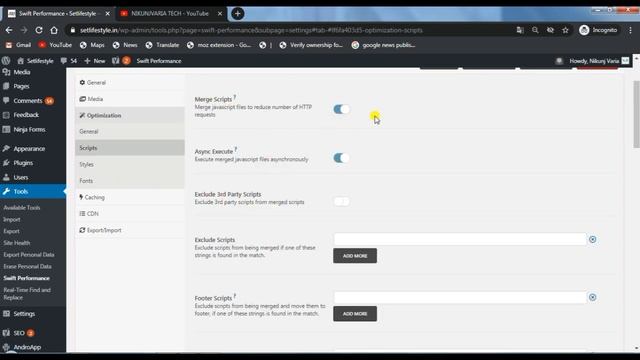This screenshot has height=360, width=640.
Task: Open the Caching settings tab
Action: (130, 197)
